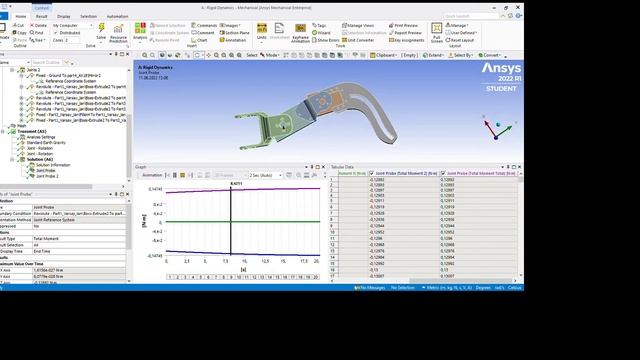Toggle the Distributed checkbox
Viewport: 640px width, 360px height.
(56, 33)
